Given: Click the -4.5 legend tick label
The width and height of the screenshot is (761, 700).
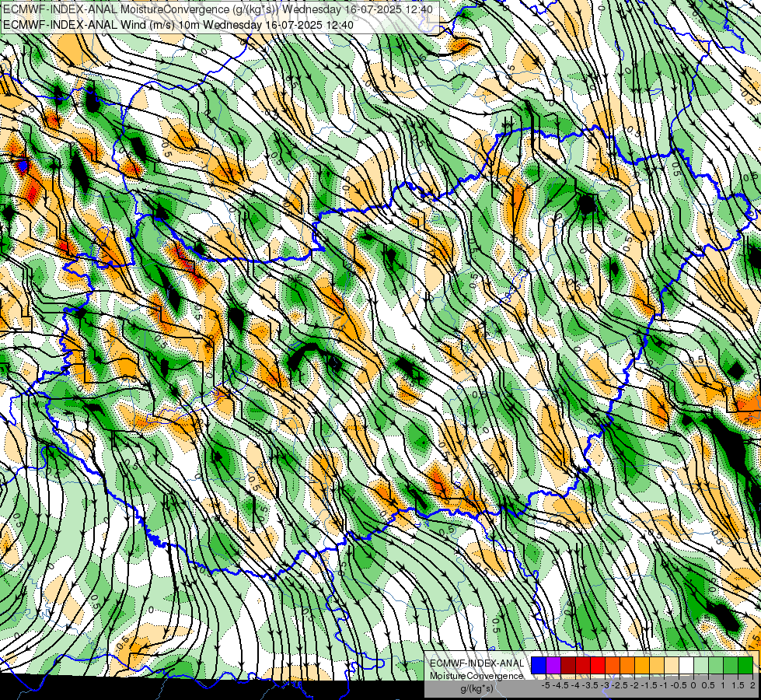Looking at the screenshot, I should point(561,685).
